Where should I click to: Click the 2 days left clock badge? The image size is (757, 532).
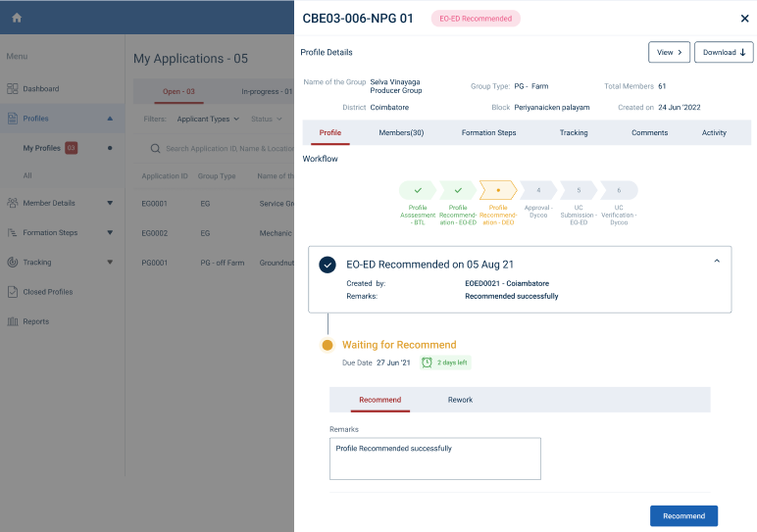[445, 363]
